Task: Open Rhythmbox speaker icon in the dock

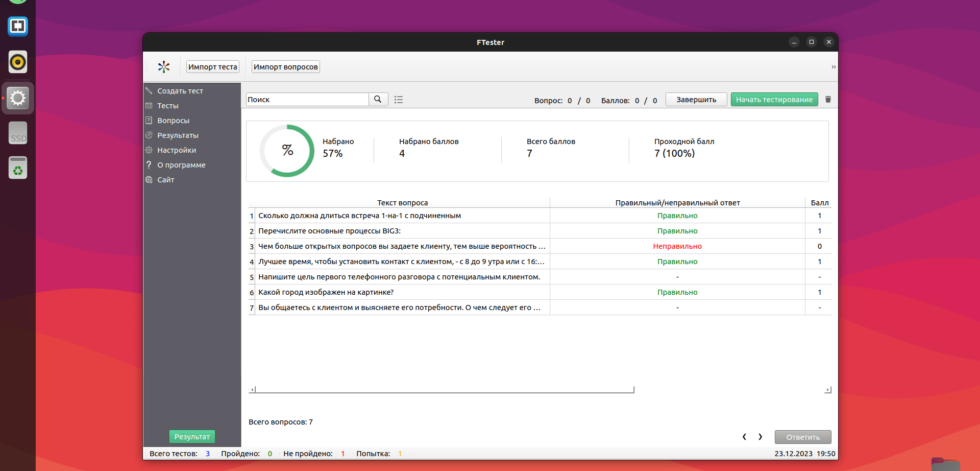Action: tap(18, 62)
